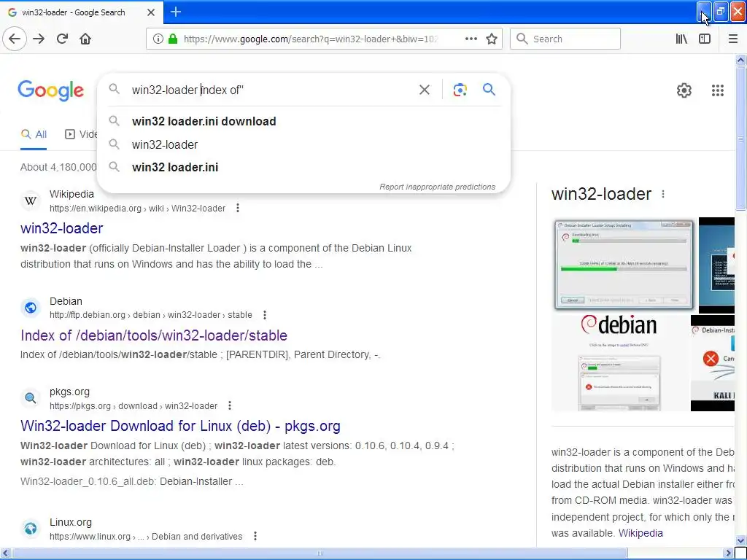This screenshot has width=747, height=560.
Task: Submit the Google search with magnifier button
Action: pos(489,90)
